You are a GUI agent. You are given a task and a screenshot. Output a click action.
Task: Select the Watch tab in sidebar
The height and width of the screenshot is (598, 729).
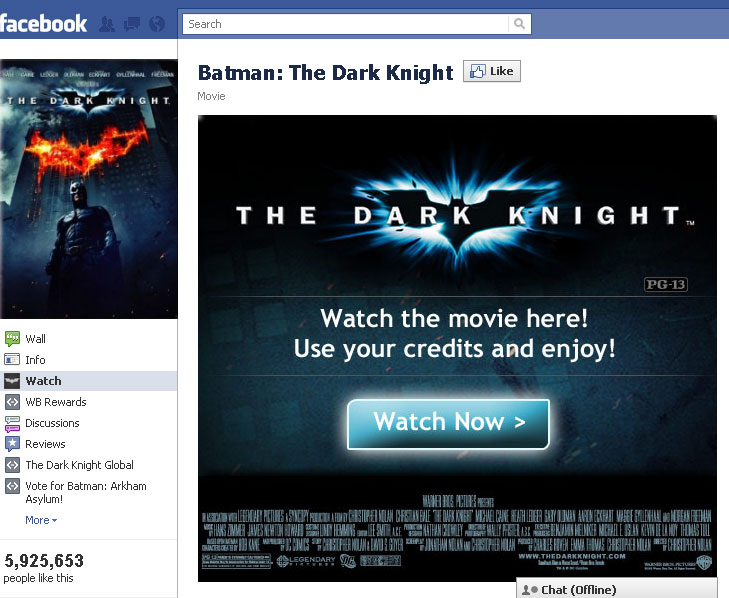coord(88,381)
